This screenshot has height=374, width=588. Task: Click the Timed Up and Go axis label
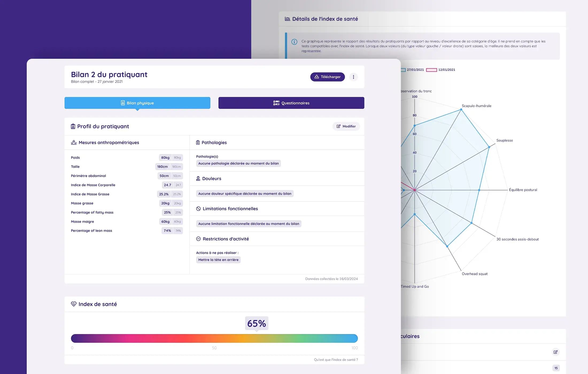(415, 286)
